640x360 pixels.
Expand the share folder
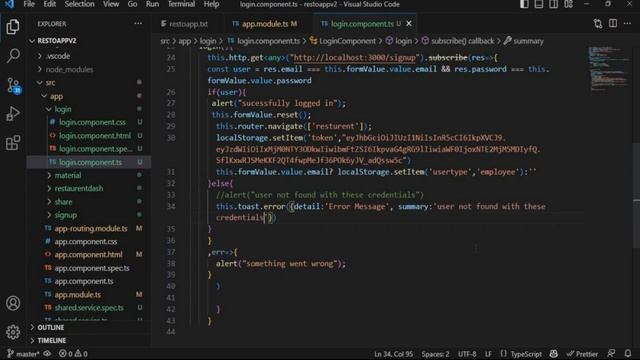[63, 202]
